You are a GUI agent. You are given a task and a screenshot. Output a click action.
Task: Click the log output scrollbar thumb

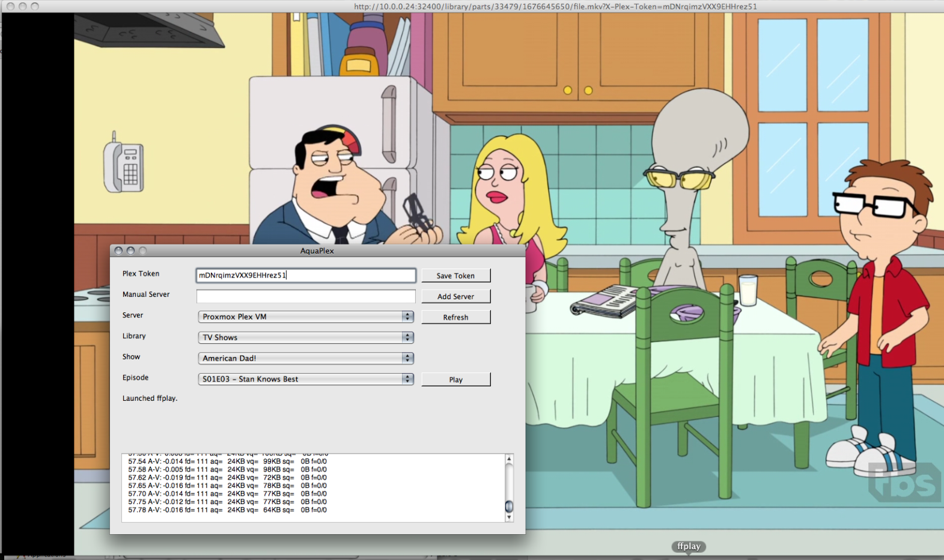point(509,506)
